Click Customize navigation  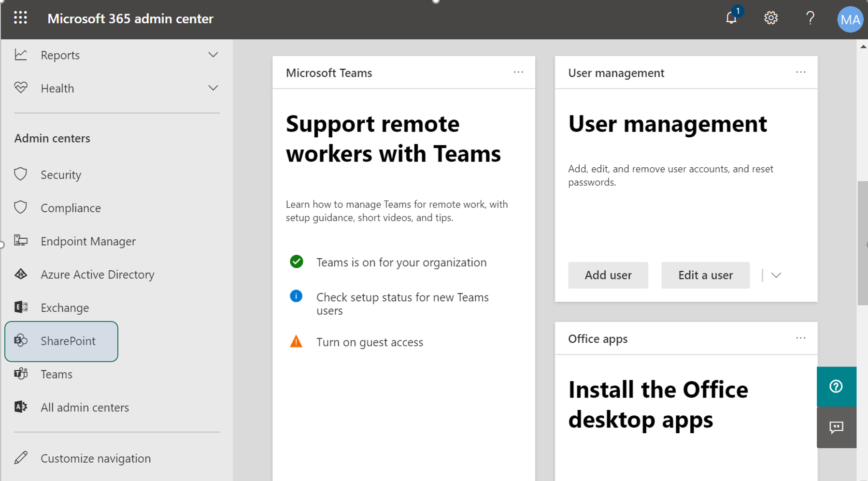pos(96,458)
